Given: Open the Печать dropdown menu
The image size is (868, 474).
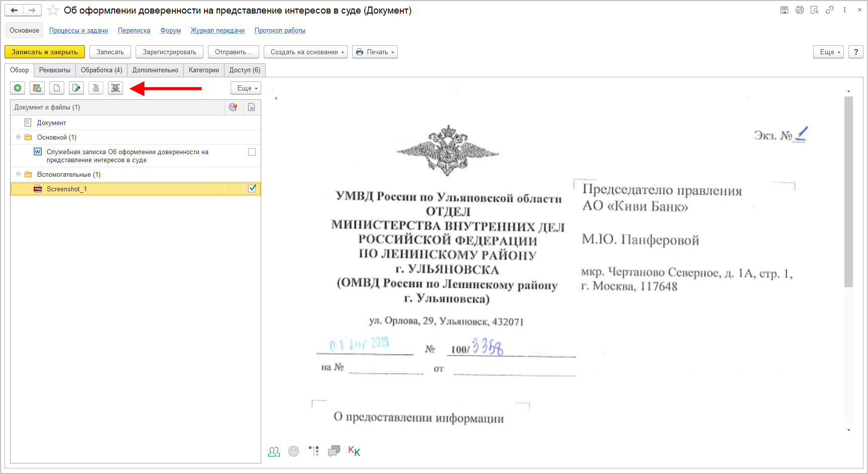Looking at the screenshot, I should 375,52.
